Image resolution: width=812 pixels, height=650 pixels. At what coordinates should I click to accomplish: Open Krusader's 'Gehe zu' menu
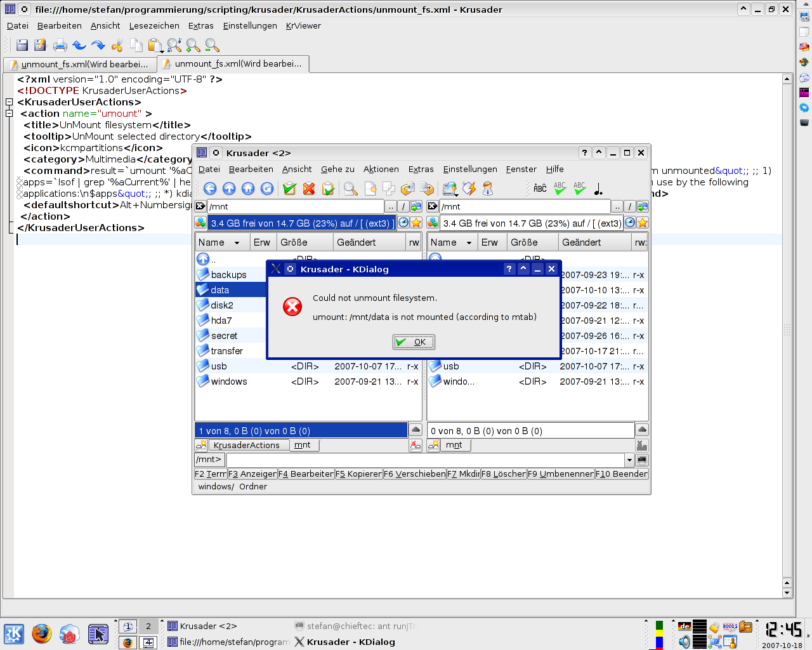337,169
